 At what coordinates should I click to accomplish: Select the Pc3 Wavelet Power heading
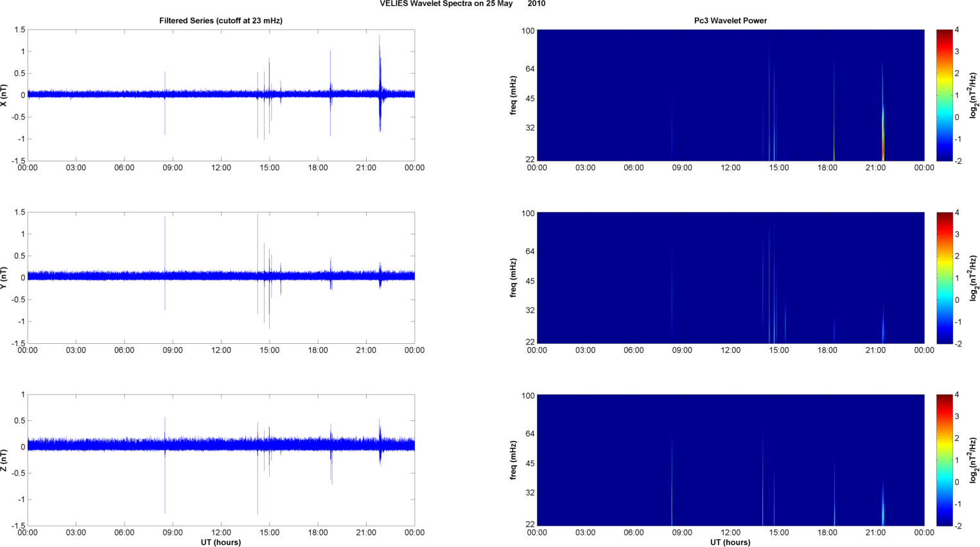[x=730, y=21]
